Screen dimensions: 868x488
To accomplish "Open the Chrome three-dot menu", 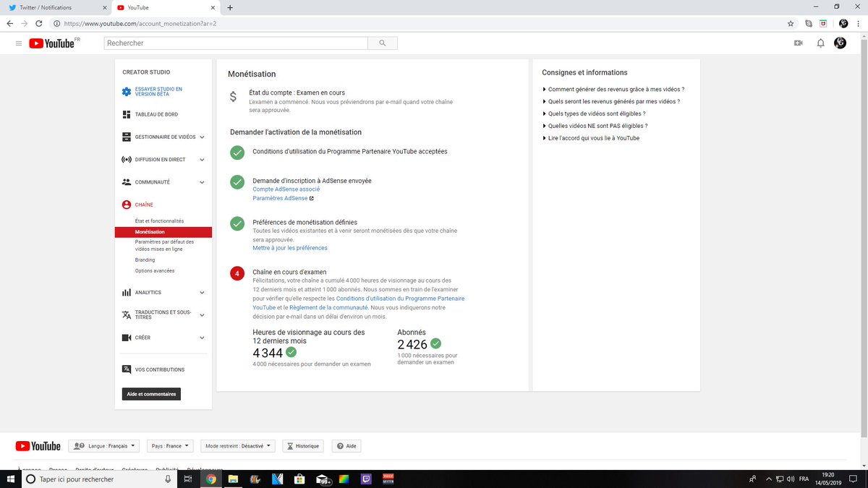I will [x=859, y=23].
